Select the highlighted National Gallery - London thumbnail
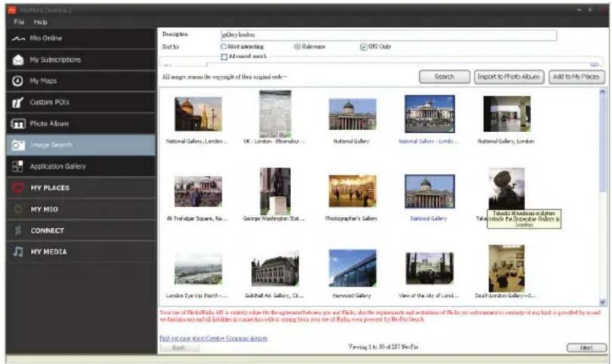Screen dimensions: 612x364 coord(429,114)
